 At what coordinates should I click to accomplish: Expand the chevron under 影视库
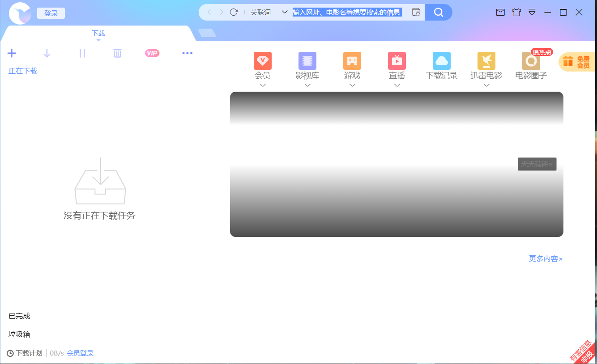(307, 85)
